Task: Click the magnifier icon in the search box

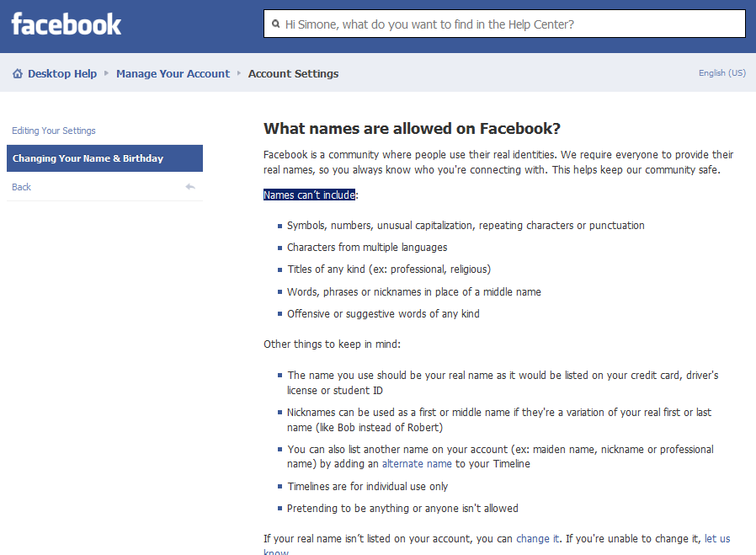Action: [x=275, y=24]
